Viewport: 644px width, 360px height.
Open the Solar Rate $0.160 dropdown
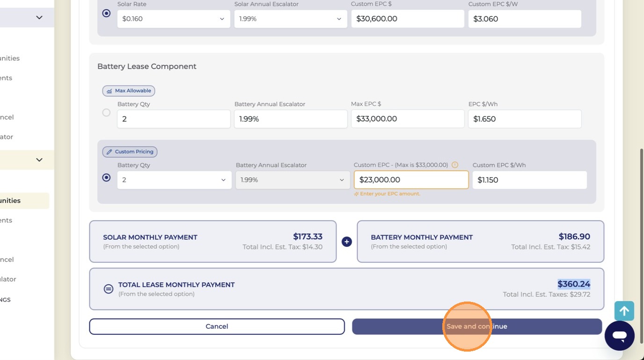pyautogui.click(x=174, y=19)
